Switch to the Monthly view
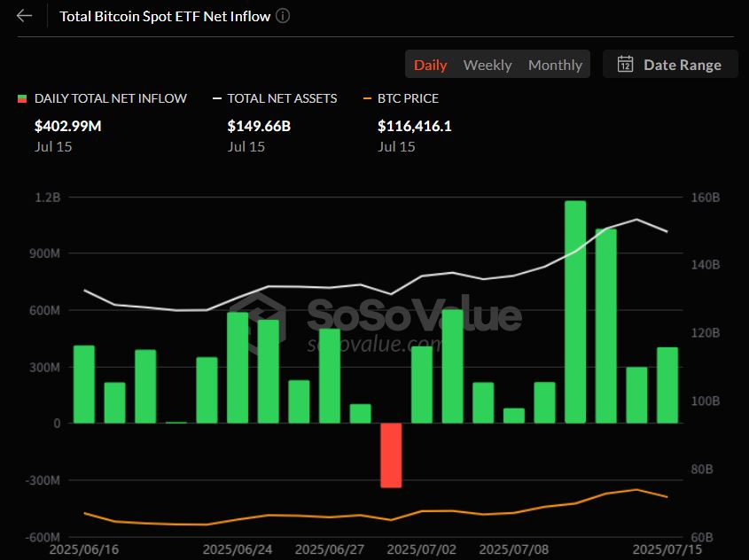 555,65
